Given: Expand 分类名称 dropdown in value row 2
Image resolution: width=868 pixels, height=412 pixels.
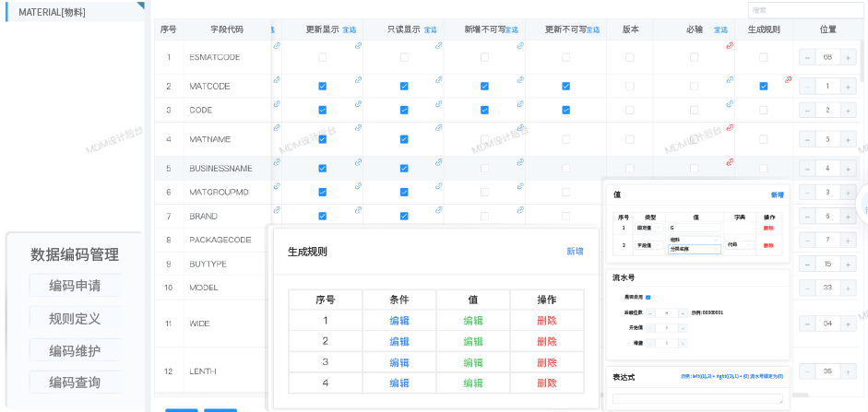Looking at the screenshot, I should pyautogui.click(x=694, y=249).
